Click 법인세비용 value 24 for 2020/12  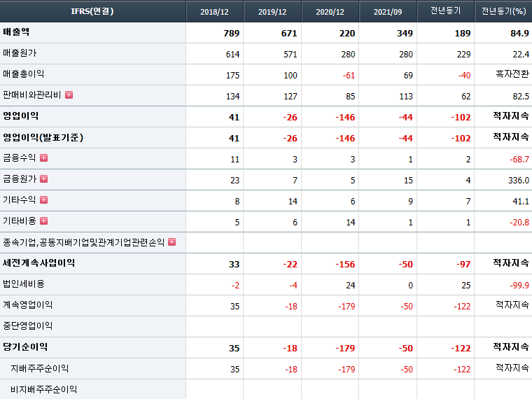pos(351,286)
